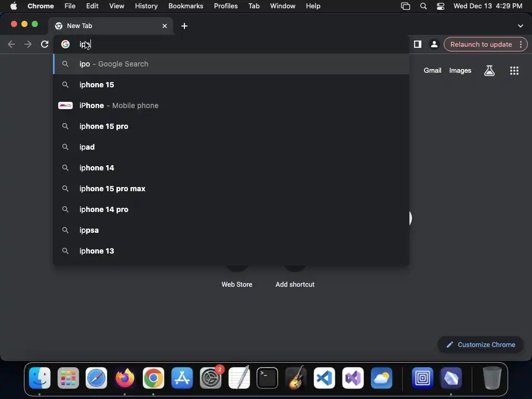Open the Bookmarks menu

click(185, 6)
